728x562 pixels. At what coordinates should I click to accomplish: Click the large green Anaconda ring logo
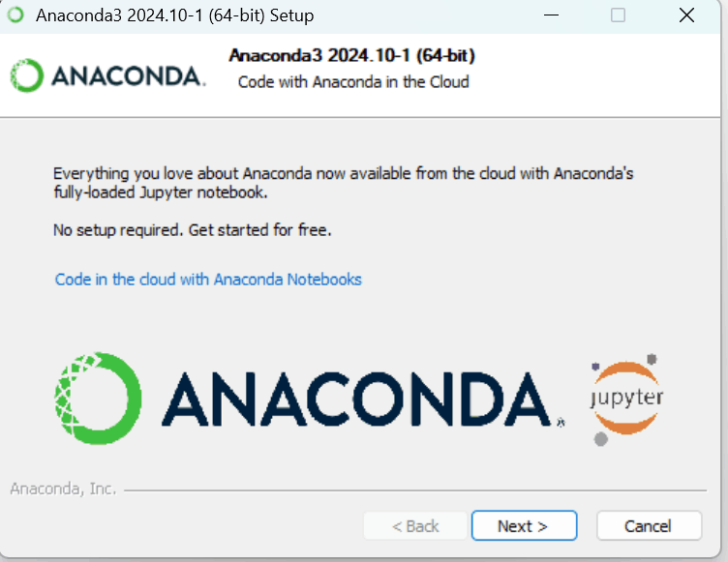click(98, 399)
